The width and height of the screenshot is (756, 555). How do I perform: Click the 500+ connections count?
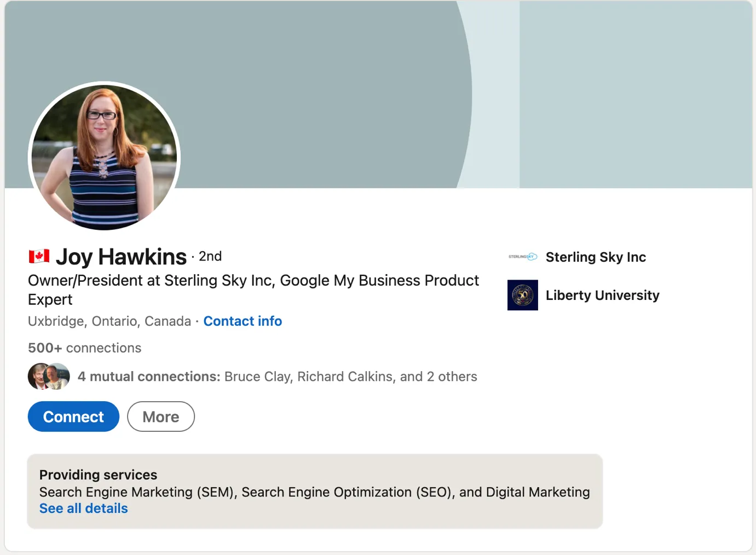(x=84, y=348)
